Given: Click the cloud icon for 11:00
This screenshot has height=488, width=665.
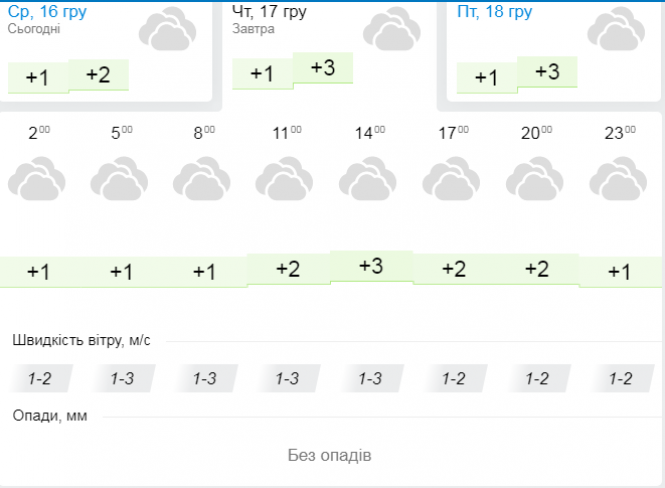Looking at the screenshot, I should pos(286,180).
